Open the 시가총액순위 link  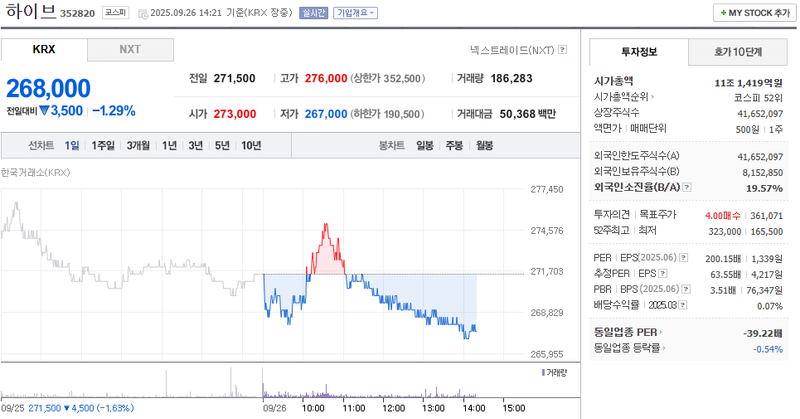(624, 96)
